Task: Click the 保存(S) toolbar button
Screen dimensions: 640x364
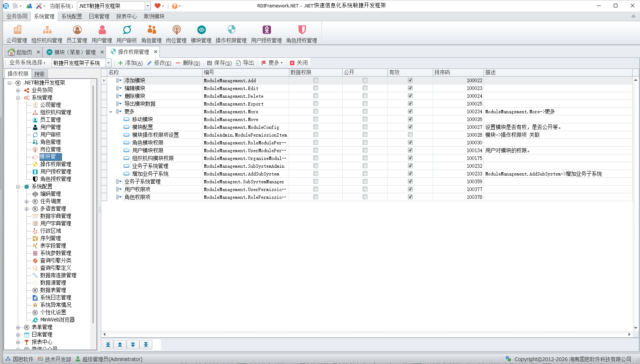Action: [219, 63]
